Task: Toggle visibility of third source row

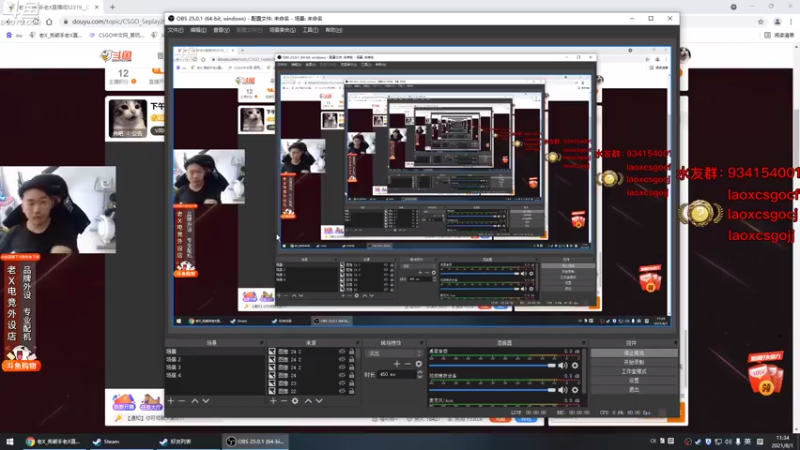Action: (342, 367)
